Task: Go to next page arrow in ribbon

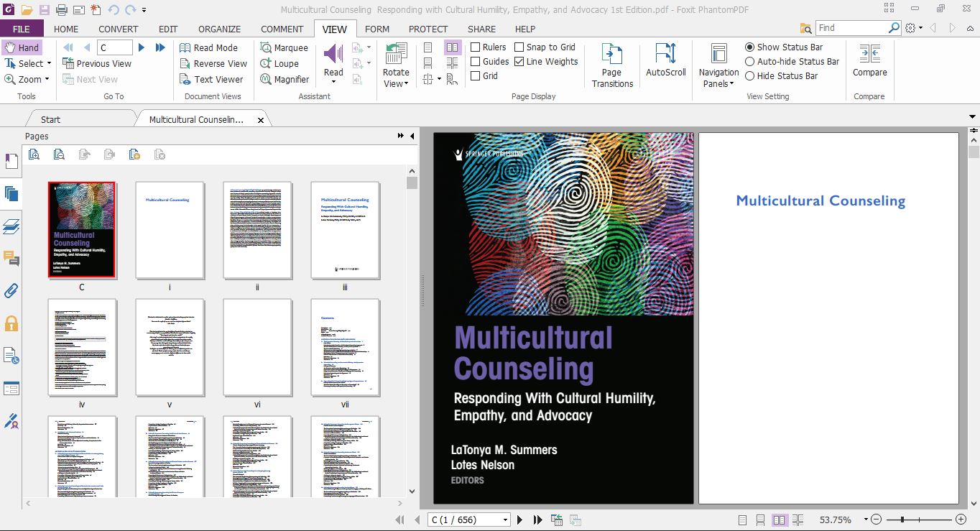Action: pos(142,47)
